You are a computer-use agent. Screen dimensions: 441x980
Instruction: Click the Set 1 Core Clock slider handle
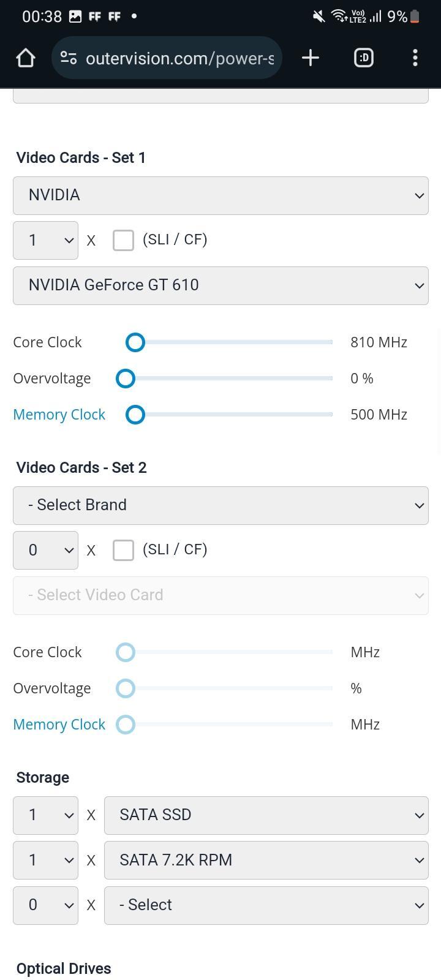click(x=135, y=342)
